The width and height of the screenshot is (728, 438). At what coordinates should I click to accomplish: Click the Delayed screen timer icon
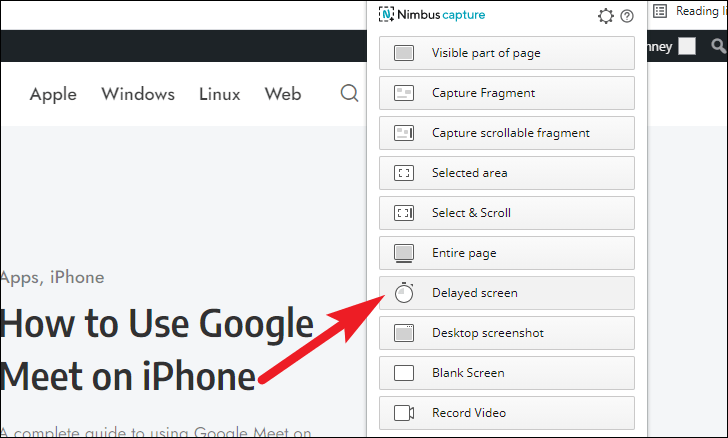coord(404,293)
